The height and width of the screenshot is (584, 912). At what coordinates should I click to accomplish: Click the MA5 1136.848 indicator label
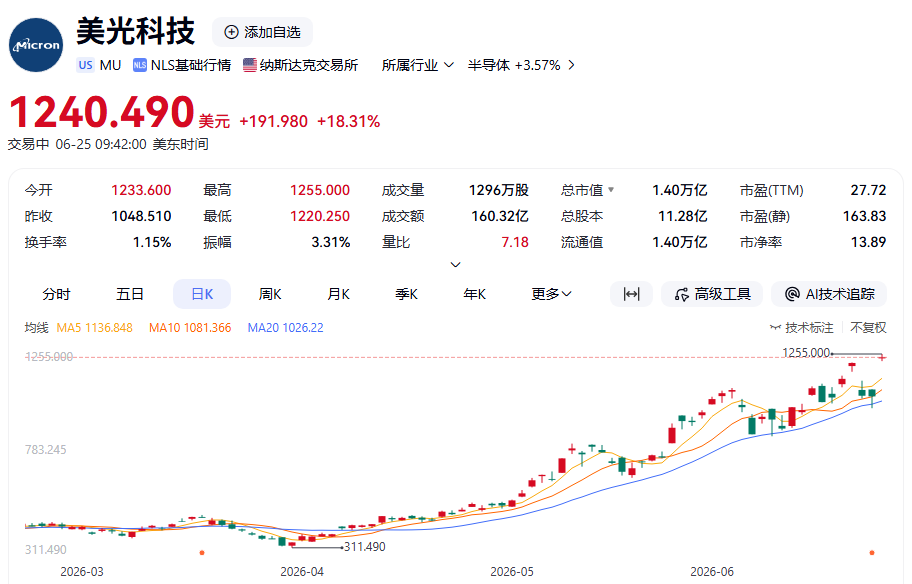coord(94,328)
